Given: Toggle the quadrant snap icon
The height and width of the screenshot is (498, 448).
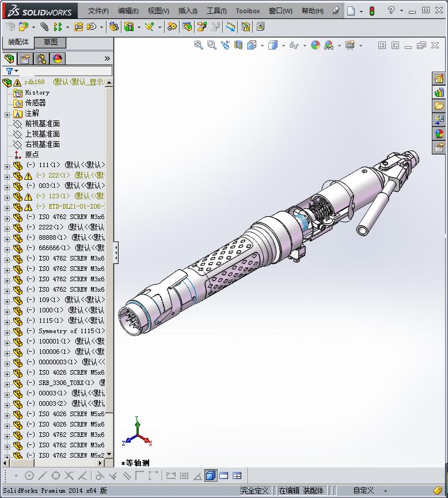Looking at the screenshot, I should click(x=56, y=476).
